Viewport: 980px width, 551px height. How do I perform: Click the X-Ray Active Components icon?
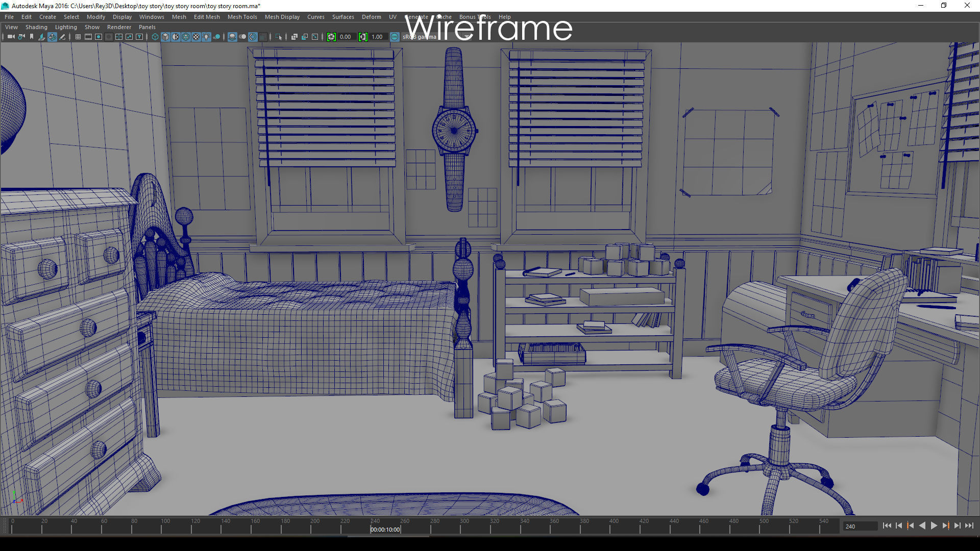point(305,37)
